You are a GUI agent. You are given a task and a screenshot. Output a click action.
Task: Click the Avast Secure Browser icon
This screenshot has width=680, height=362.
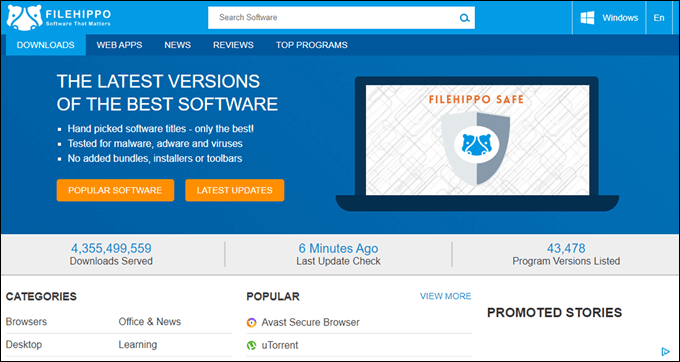252,322
